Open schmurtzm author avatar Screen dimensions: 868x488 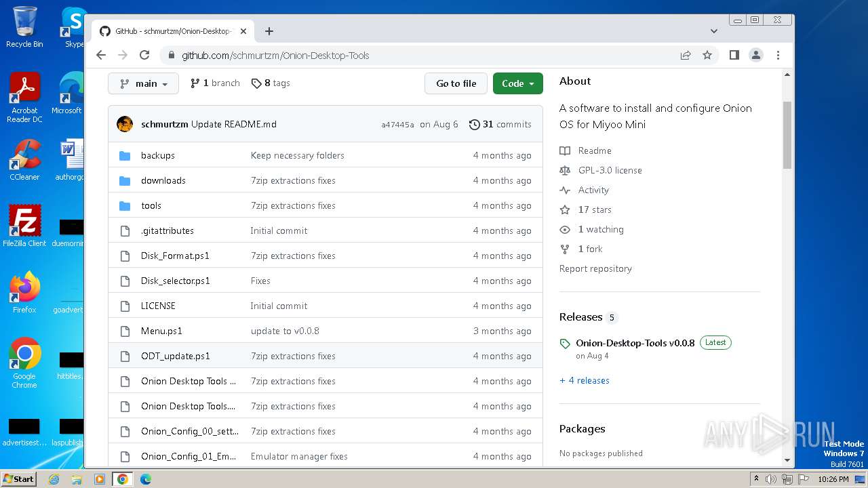coord(125,124)
